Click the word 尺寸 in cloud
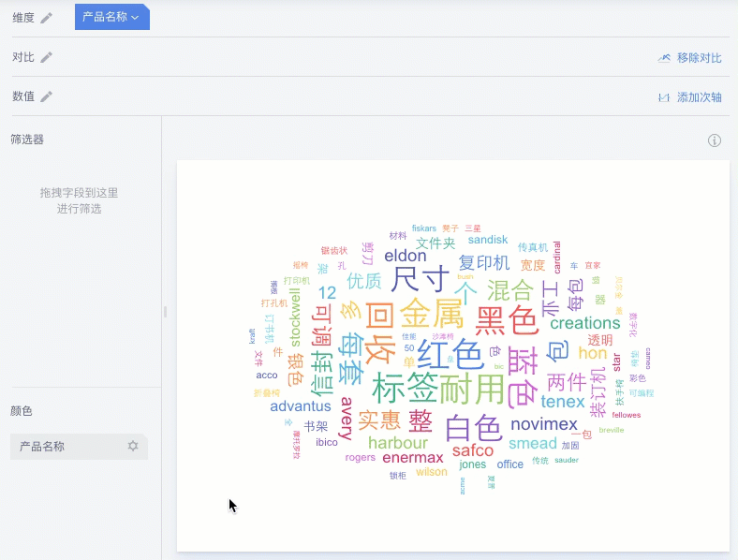Image resolution: width=738 pixels, height=560 pixels. coord(420,279)
